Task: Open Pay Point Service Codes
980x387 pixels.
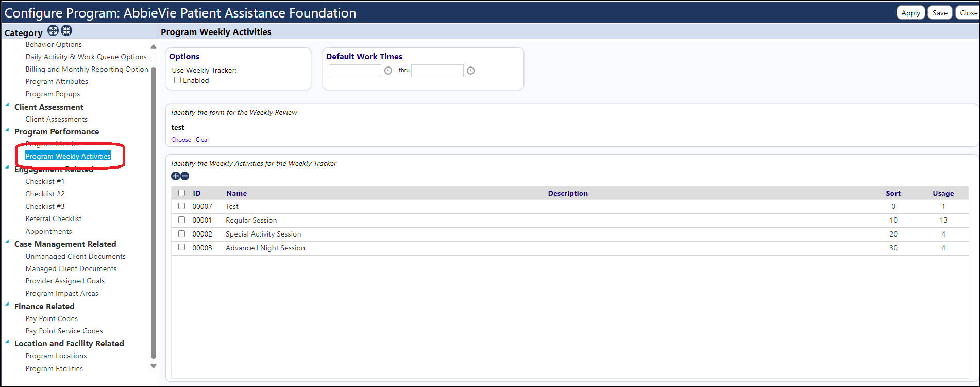Action: tap(64, 331)
